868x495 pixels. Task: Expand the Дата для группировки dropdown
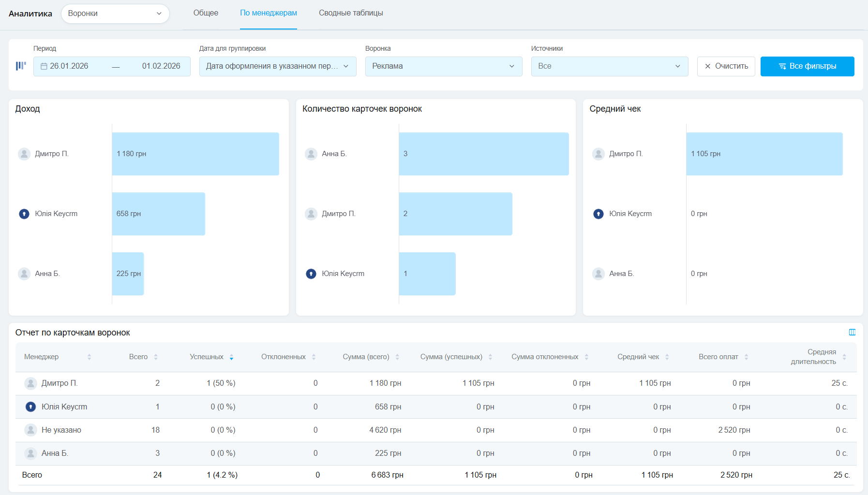tap(277, 66)
